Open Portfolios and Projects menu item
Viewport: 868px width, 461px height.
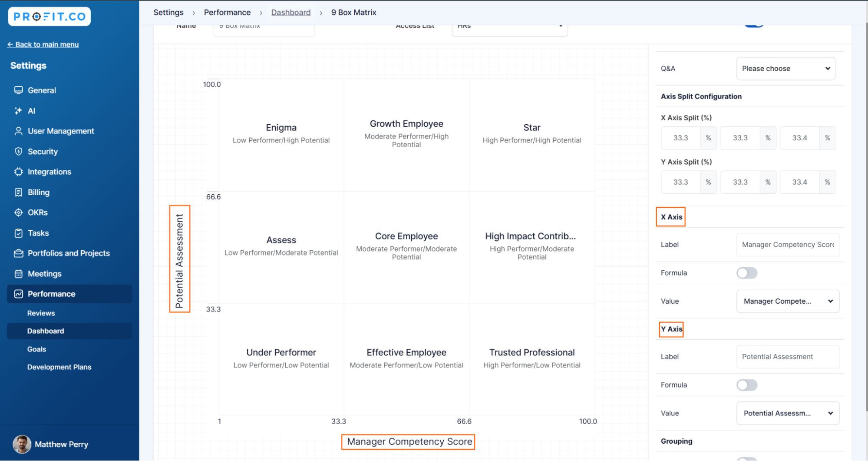pos(69,253)
